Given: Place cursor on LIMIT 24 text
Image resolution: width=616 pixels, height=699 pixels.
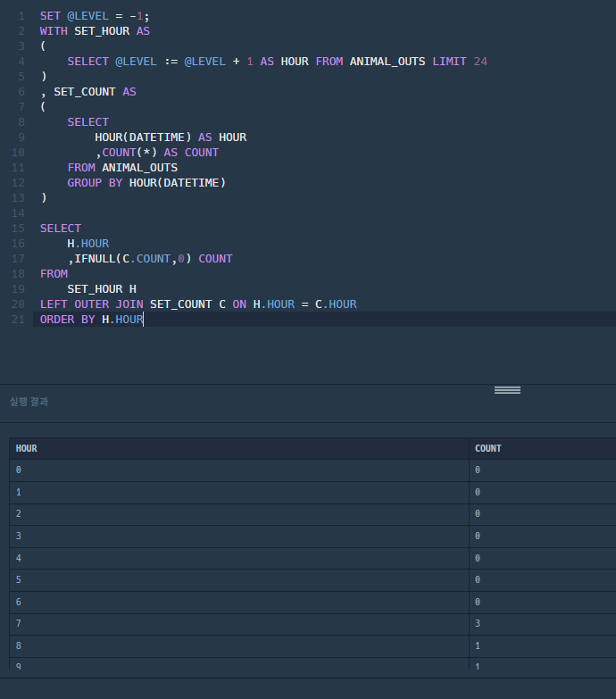Looking at the screenshot, I should coord(460,62).
